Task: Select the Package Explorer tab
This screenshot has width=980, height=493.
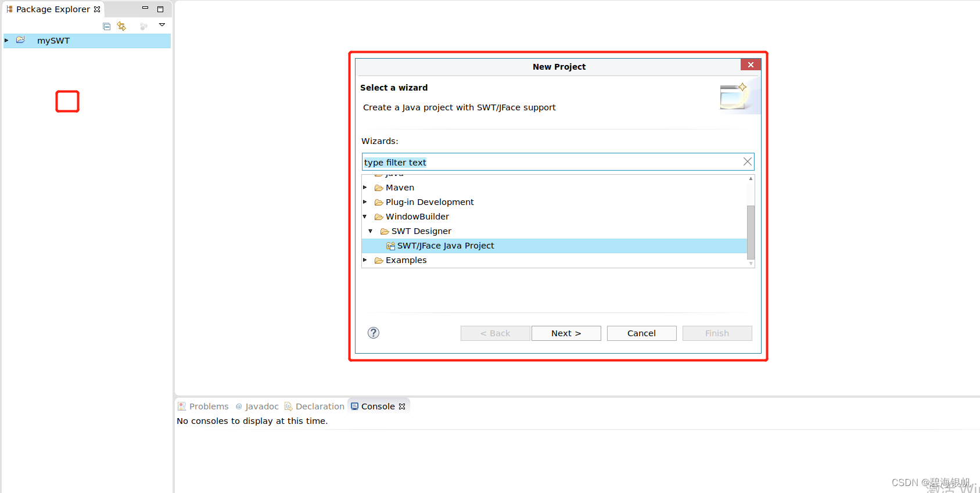Action: (53, 9)
